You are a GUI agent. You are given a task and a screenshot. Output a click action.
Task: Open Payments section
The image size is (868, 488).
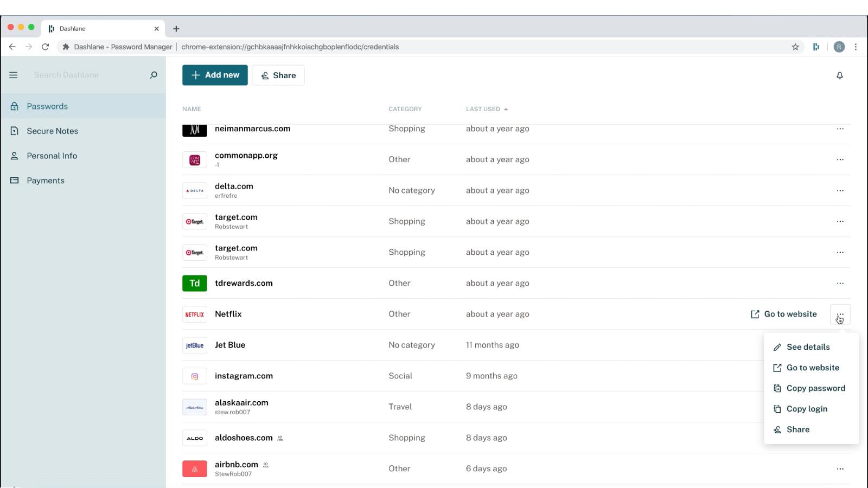83,181
